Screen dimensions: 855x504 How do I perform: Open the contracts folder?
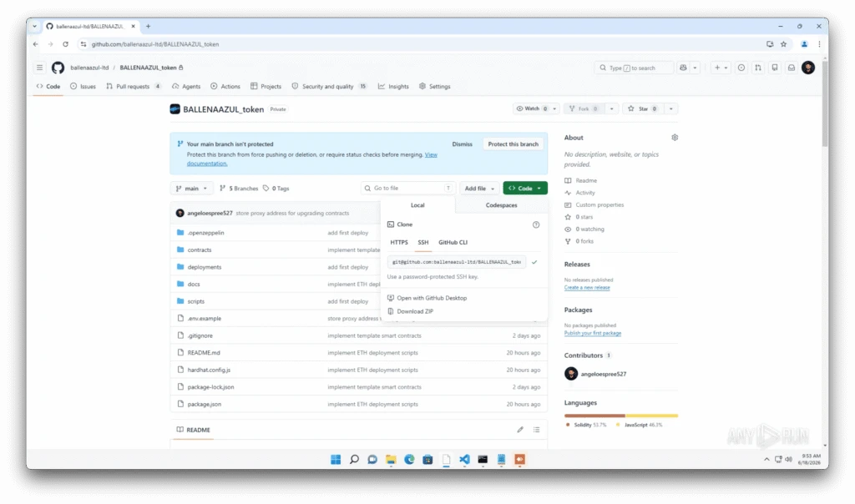200,250
